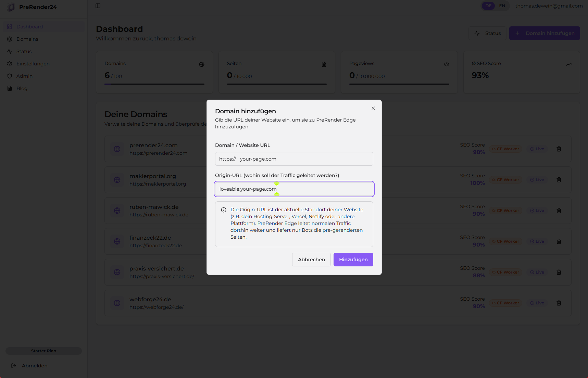The image size is (588, 378).
Task: Open Domains in the sidebar
Action: tap(43, 39)
